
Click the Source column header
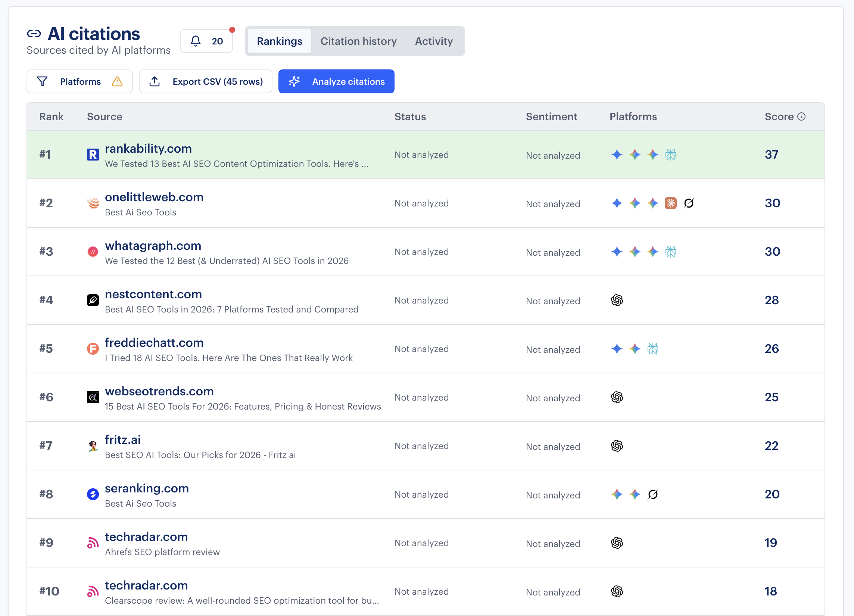tap(104, 117)
